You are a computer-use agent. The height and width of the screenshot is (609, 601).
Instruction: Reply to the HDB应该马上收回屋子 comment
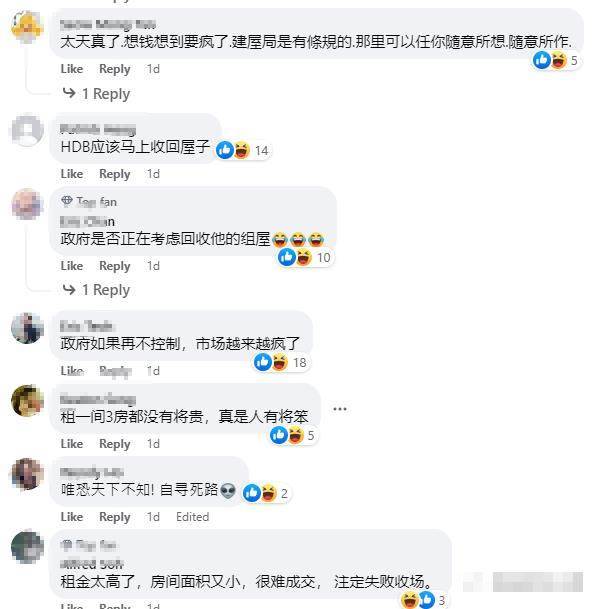click(115, 174)
